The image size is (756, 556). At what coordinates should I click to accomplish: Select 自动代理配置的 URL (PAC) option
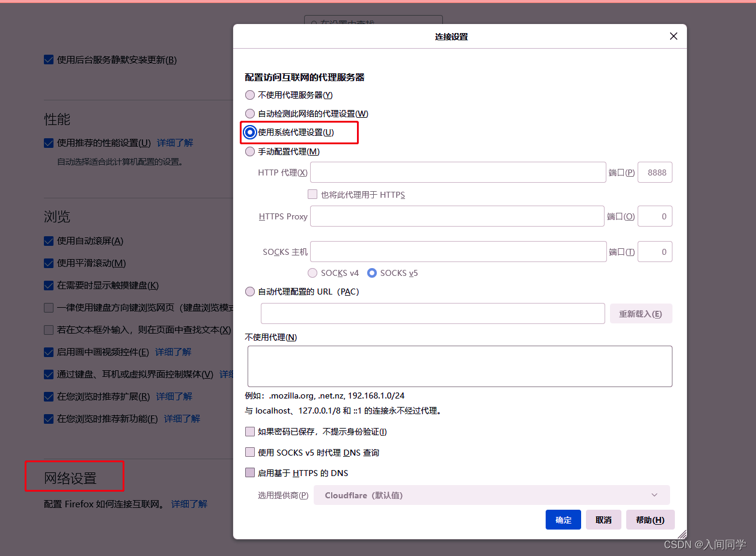250,292
